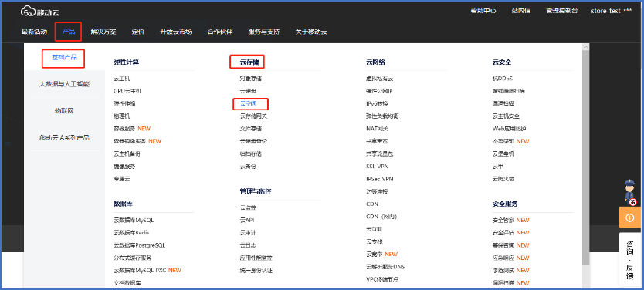Click the orange exclamation mark button
Screen dimensions: 644x290
pos(629,217)
